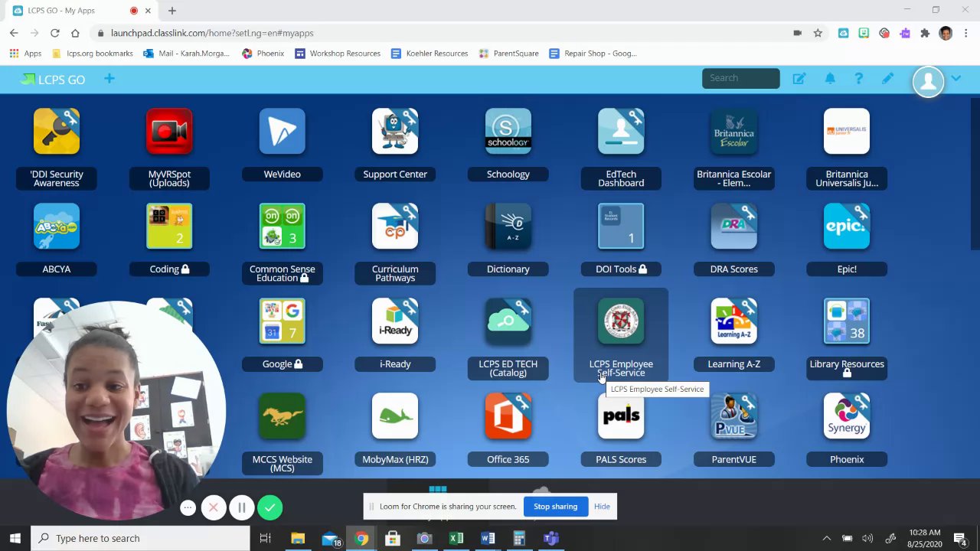This screenshot has height=551, width=980.
Task: Launch the Learning A-Z app
Action: coord(734,321)
